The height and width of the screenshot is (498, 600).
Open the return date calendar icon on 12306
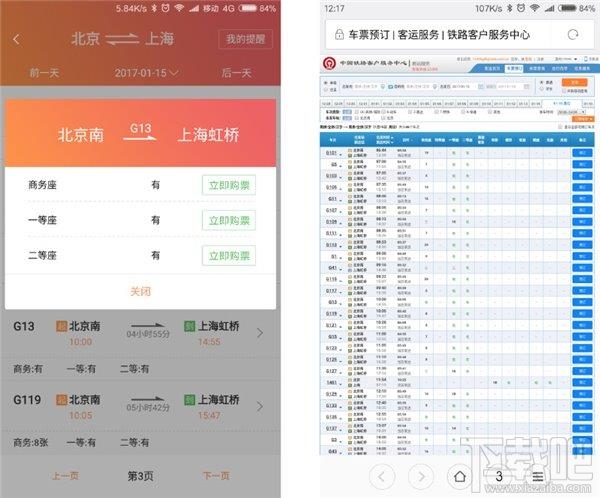[x=527, y=87]
